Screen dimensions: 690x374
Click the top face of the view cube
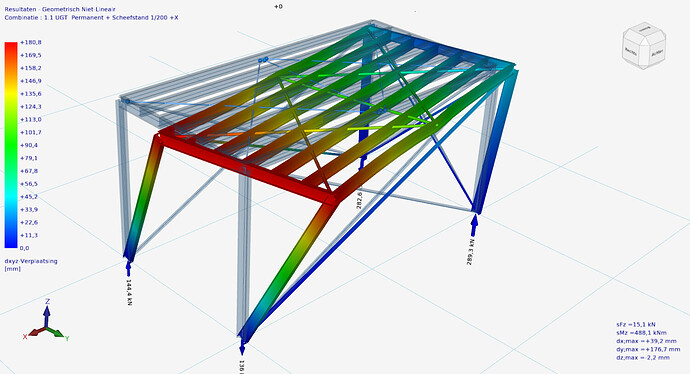(x=644, y=30)
